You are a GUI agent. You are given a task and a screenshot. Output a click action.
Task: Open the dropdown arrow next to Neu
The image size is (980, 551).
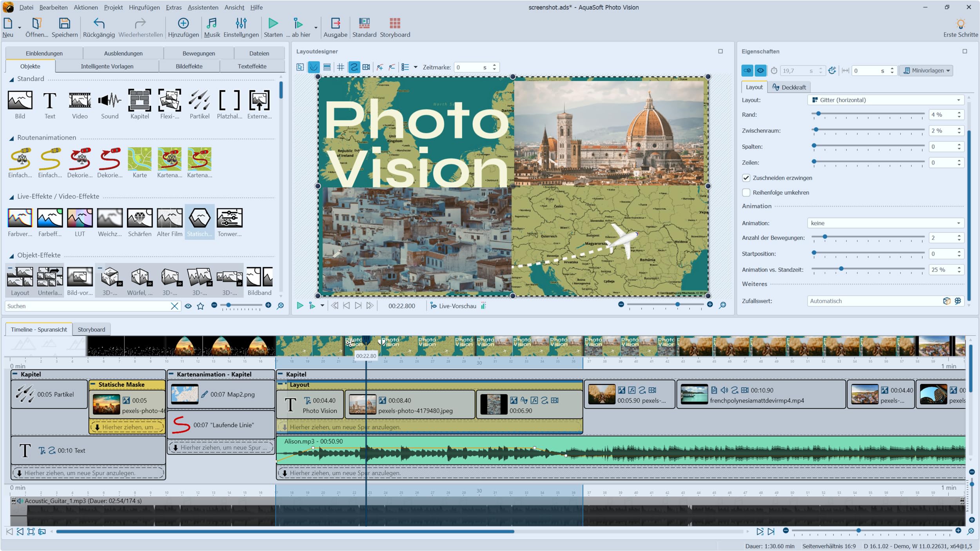click(x=19, y=28)
